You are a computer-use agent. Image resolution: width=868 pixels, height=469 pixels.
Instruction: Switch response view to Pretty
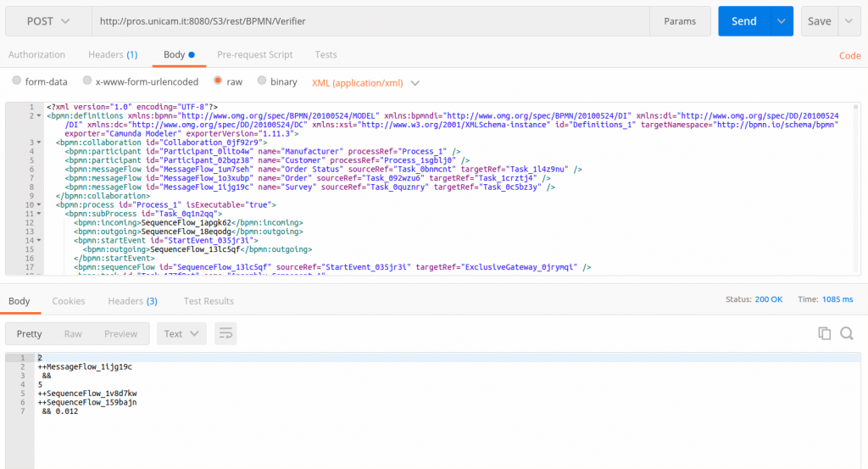pyautogui.click(x=29, y=333)
